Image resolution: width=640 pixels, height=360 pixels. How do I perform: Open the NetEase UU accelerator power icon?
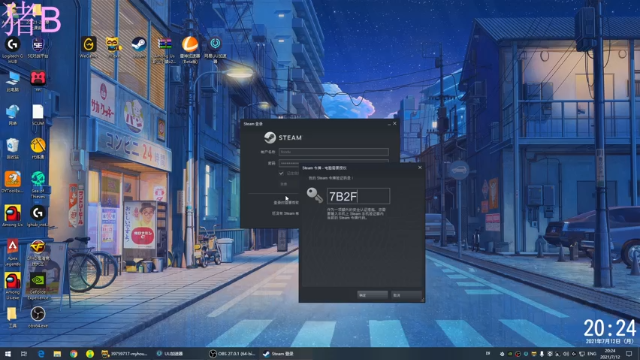[x=215, y=43]
